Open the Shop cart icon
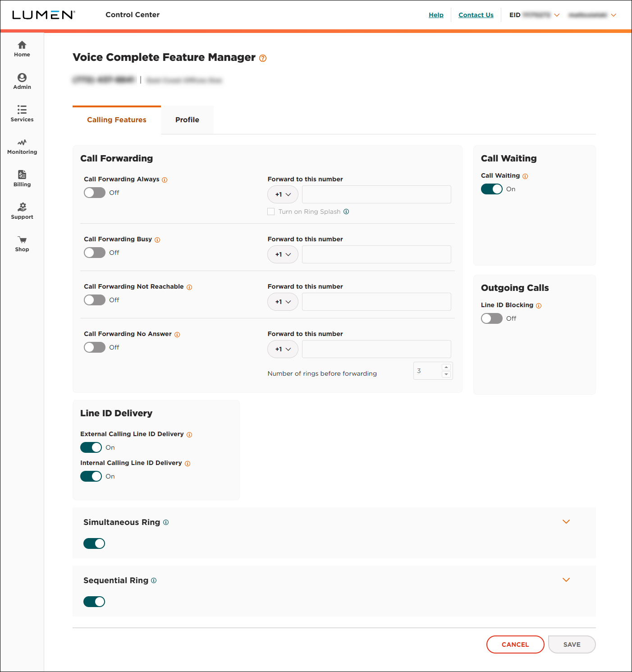The height and width of the screenshot is (672, 632). pos(22,244)
